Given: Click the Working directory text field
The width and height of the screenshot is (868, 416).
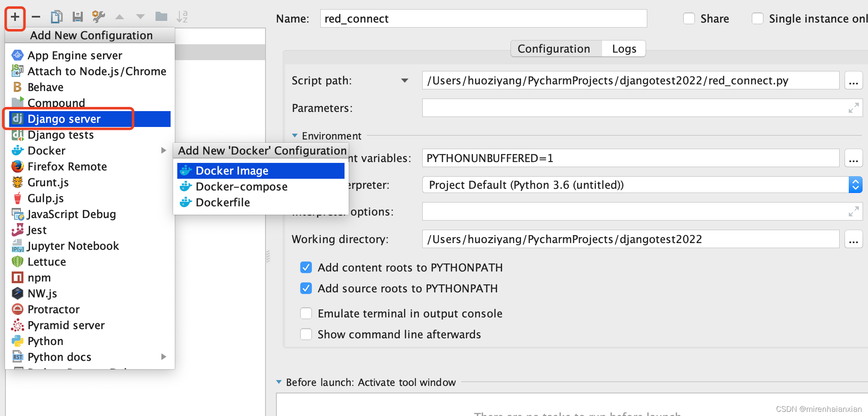Looking at the screenshot, I should [631, 239].
